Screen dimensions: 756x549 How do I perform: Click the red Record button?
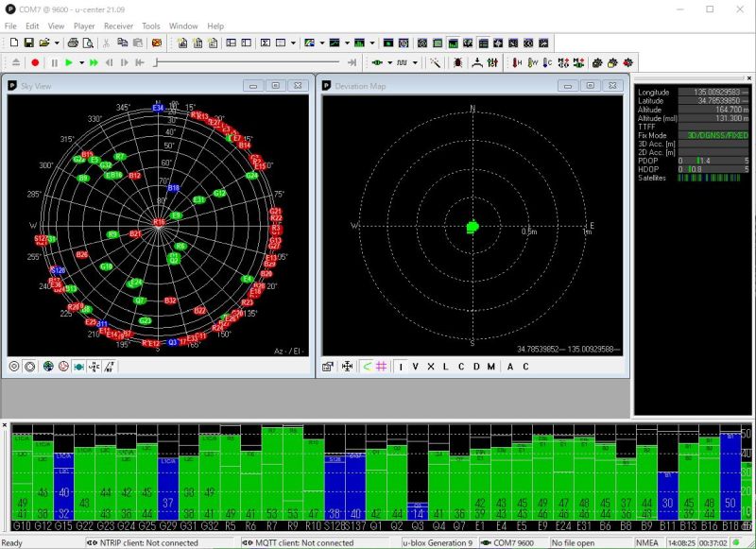pyautogui.click(x=35, y=62)
